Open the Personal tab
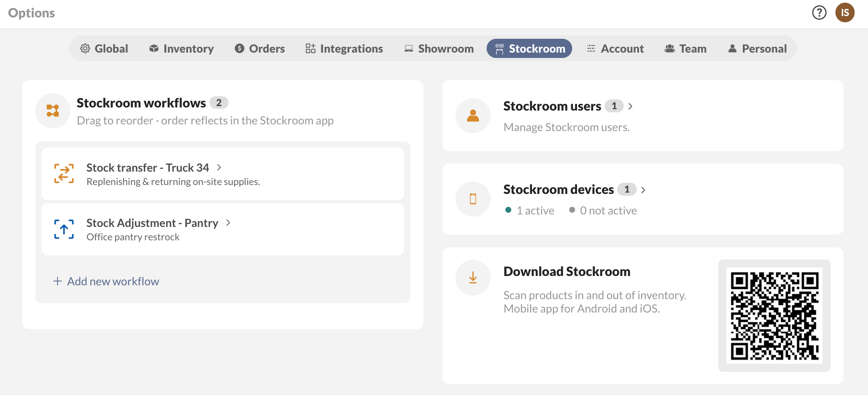Viewport: 868px width, 395px height. pos(757,49)
